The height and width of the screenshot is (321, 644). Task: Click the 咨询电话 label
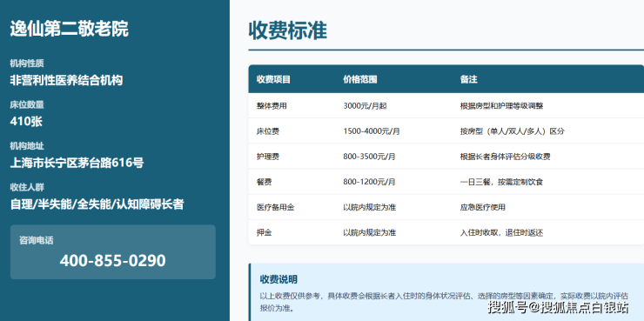37,241
